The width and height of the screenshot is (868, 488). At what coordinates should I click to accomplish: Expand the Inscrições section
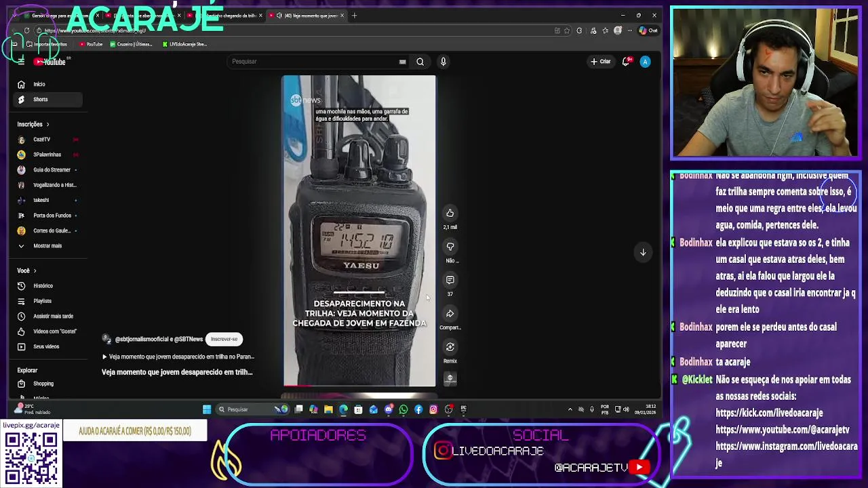click(x=33, y=124)
